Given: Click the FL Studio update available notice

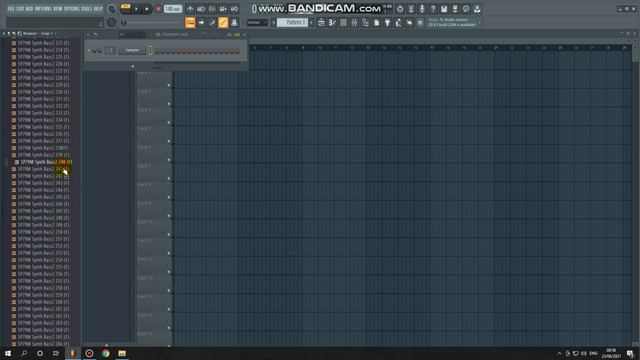Looking at the screenshot, I should [x=452, y=22].
